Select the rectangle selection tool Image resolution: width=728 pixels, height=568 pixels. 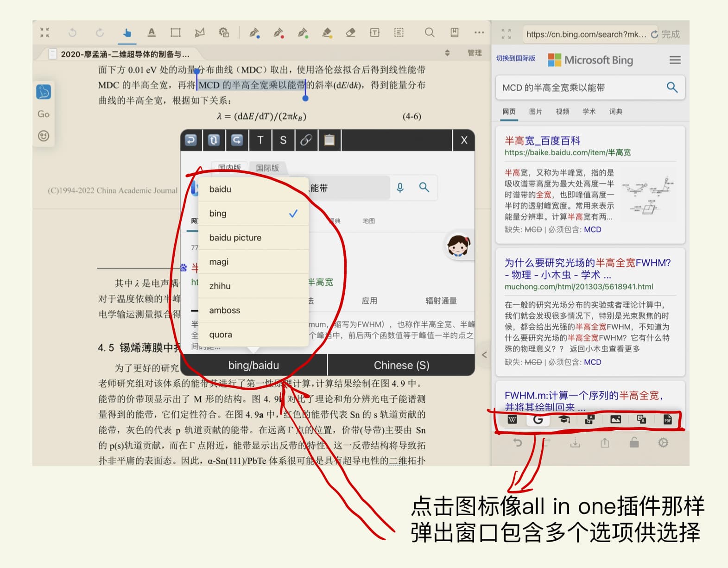tap(175, 32)
